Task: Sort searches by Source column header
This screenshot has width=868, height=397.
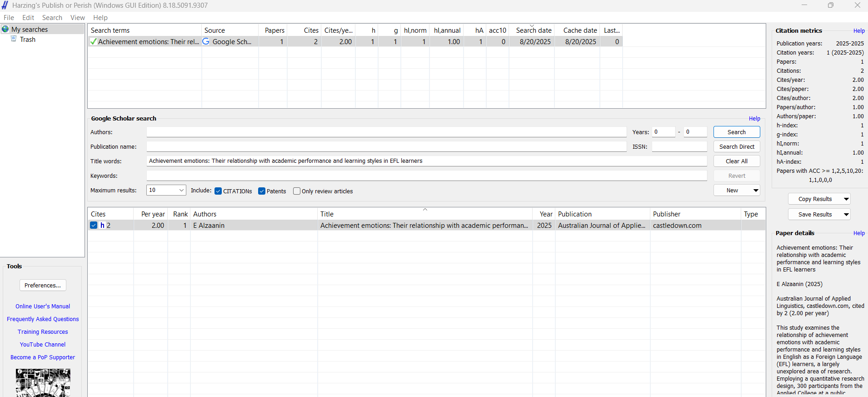Action: click(230, 30)
